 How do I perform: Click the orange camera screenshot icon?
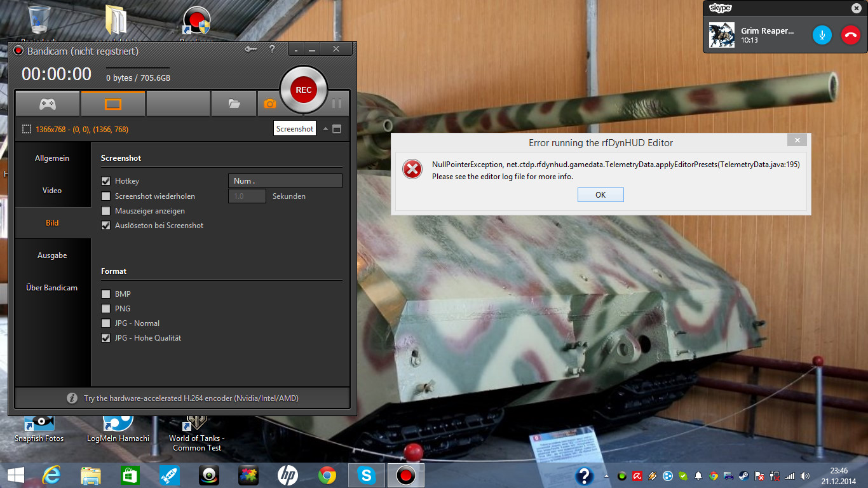tap(269, 104)
